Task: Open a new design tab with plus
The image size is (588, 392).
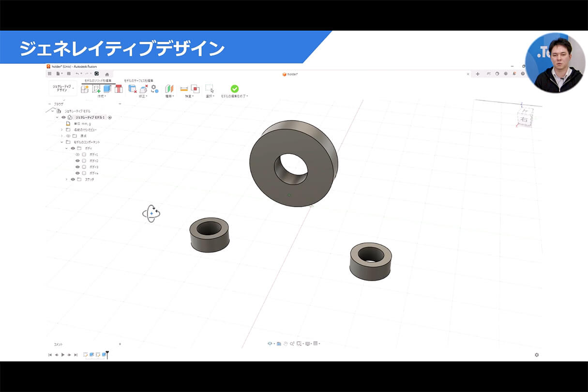Action: pyautogui.click(x=478, y=74)
